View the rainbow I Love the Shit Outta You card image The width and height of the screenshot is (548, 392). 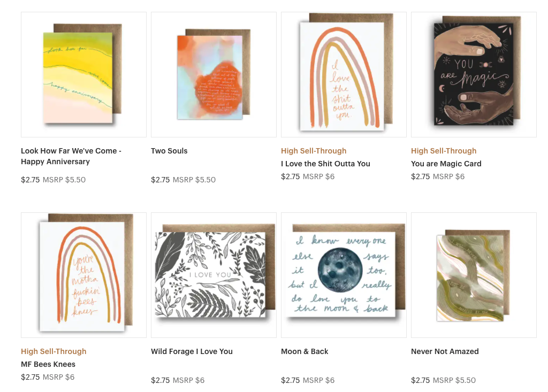pyautogui.click(x=344, y=74)
